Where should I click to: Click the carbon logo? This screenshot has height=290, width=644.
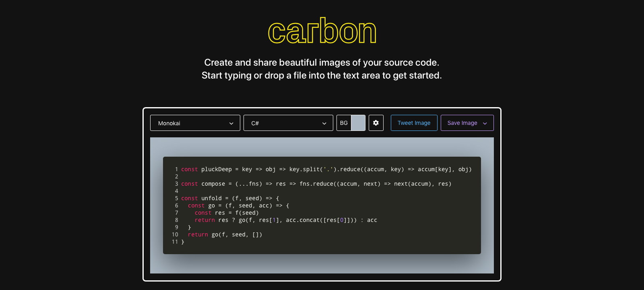click(322, 31)
